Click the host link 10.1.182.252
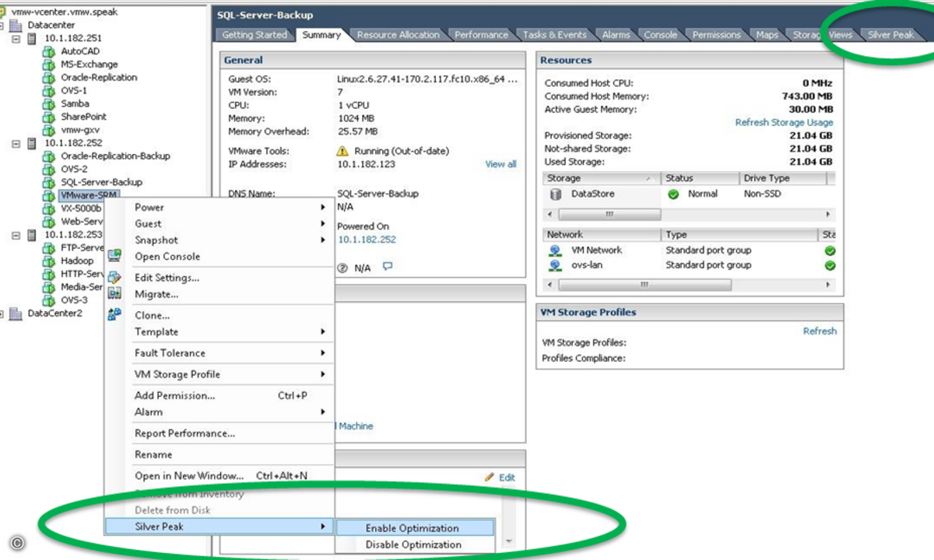Screen dimensions: 934x560 pos(367,240)
